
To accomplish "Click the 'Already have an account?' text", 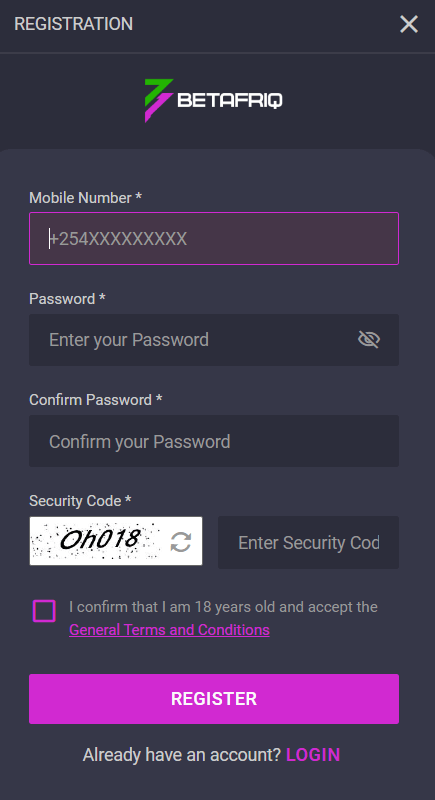I will tap(182, 755).
